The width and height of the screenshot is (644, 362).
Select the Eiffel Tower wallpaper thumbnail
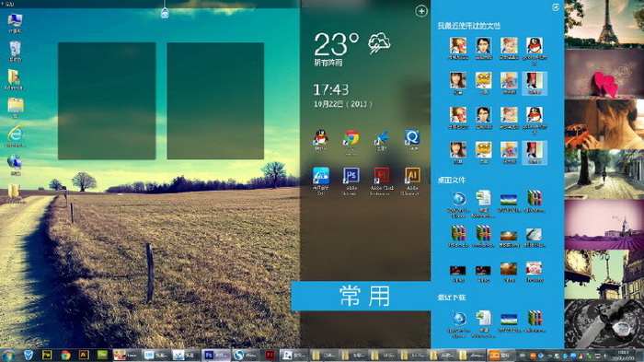(x=604, y=25)
